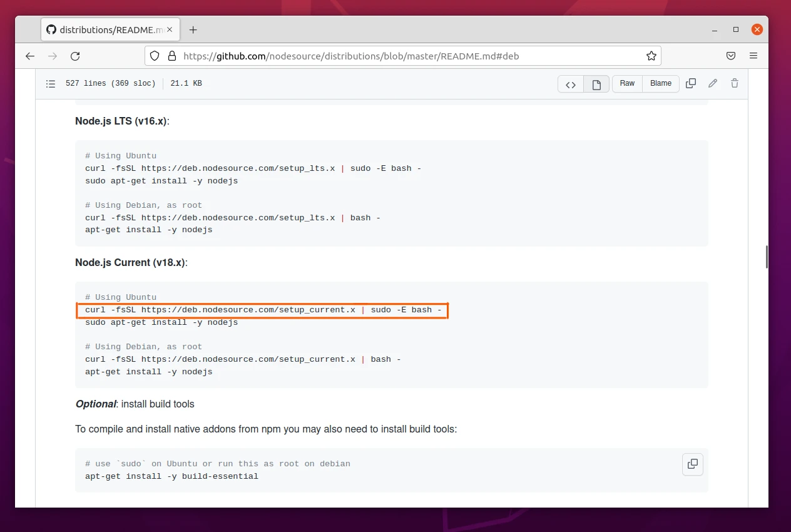
Task: Switch to rendered document view
Action: click(x=596, y=83)
